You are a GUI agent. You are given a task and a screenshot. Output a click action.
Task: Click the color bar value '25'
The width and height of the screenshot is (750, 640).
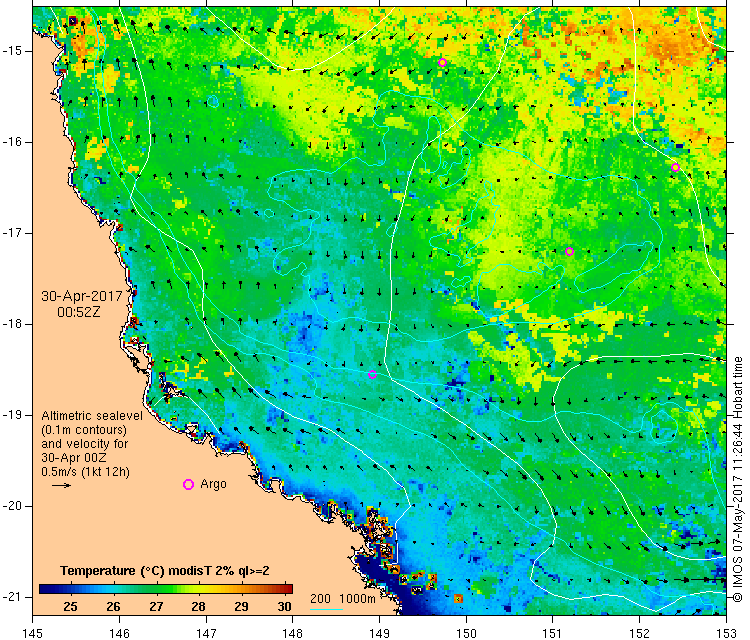70,607
